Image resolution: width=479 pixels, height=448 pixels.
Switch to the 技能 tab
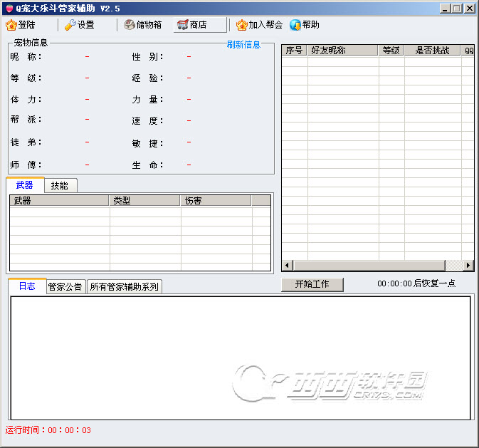click(60, 186)
